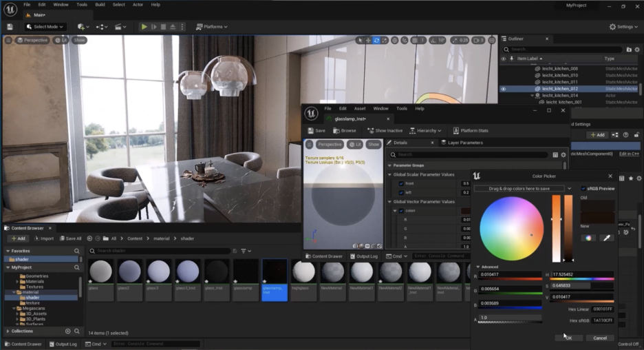Viewport: 644px width, 350px height.
Task: Open details property matrix grid icon
Action: pyautogui.click(x=555, y=154)
